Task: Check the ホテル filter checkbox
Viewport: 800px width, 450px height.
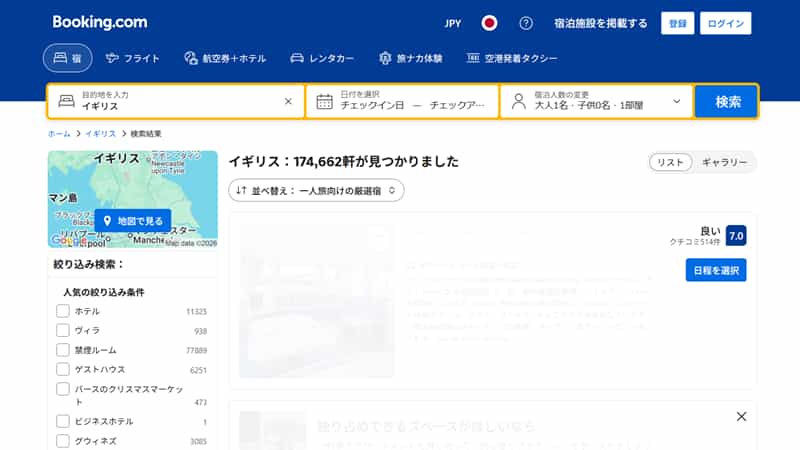Action: [x=63, y=311]
